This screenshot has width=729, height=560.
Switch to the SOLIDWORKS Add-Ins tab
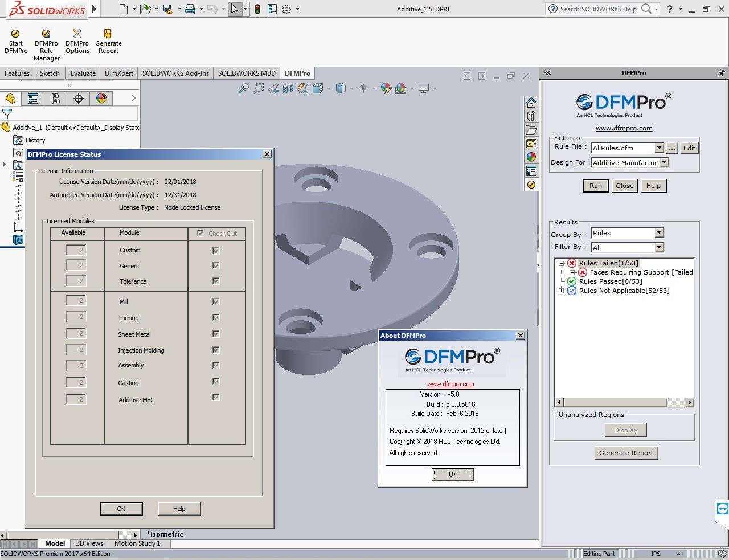[175, 73]
